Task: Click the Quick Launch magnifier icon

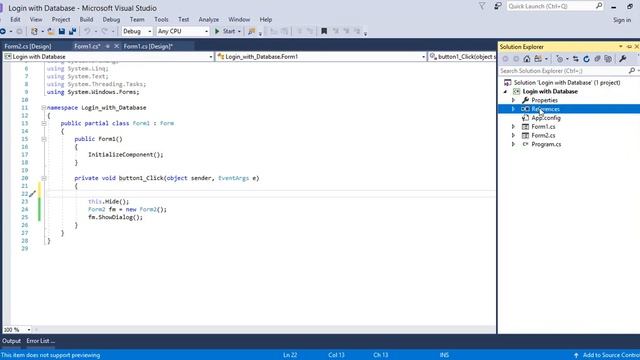Action: tap(599, 6)
